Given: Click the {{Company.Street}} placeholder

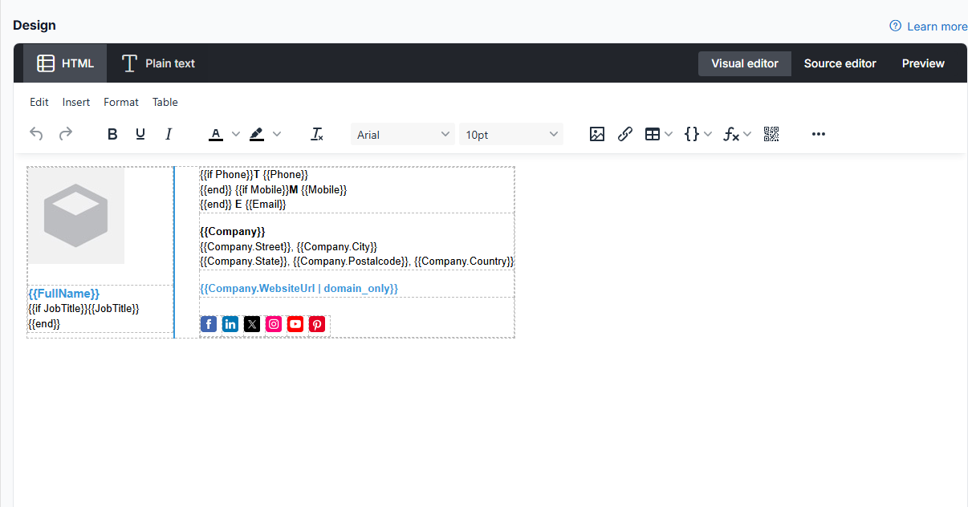Looking at the screenshot, I should (245, 247).
